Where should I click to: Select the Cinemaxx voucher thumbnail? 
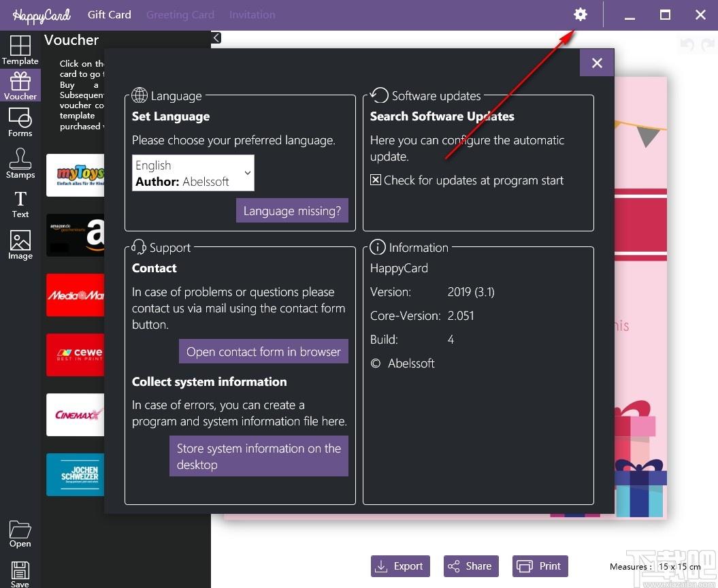coord(75,415)
